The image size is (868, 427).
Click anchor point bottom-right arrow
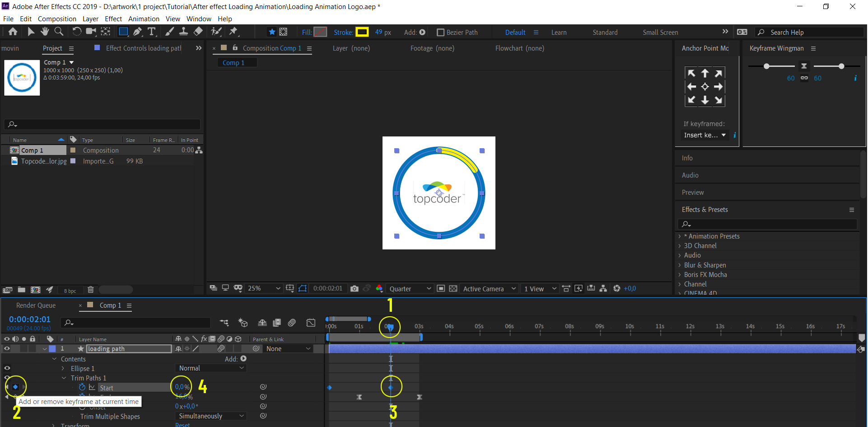[719, 100]
